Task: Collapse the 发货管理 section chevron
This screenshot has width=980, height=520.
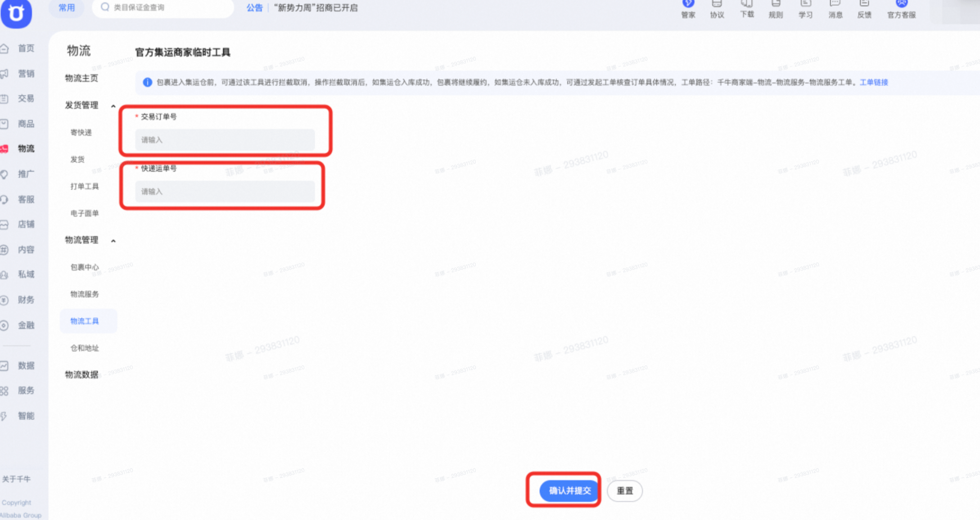Action: pos(113,106)
